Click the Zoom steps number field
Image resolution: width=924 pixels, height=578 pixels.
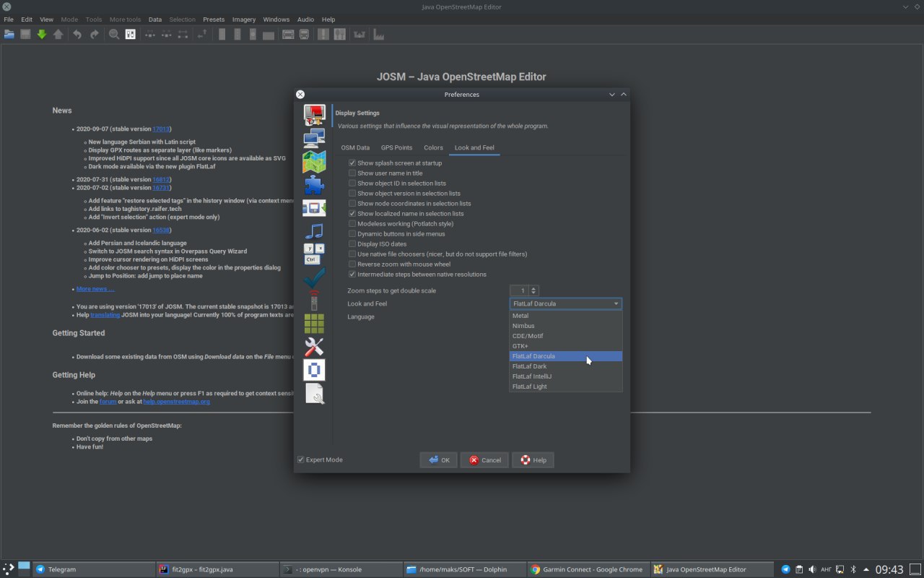(520, 290)
